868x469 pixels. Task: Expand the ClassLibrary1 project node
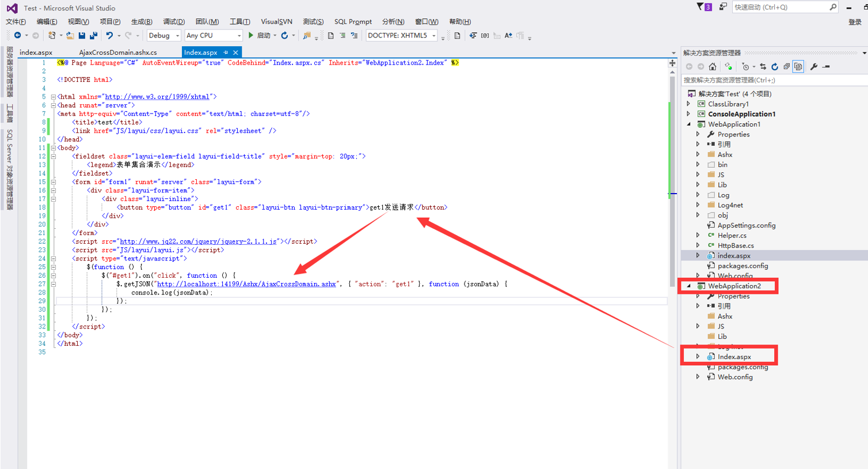point(688,104)
